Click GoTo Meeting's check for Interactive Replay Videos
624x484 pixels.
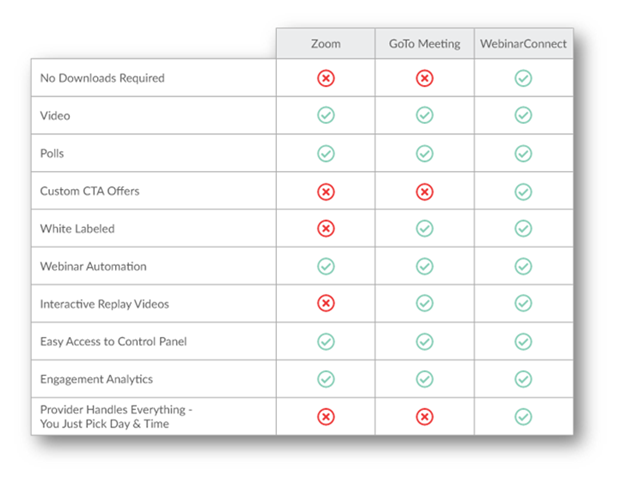[x=425, y=303]
